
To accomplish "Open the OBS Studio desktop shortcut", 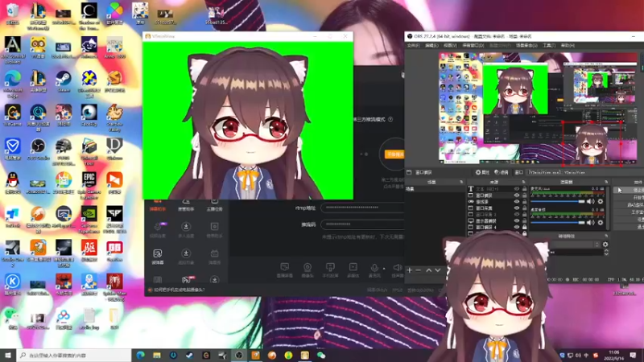I will pyautogui.click(x=38, y=149).
